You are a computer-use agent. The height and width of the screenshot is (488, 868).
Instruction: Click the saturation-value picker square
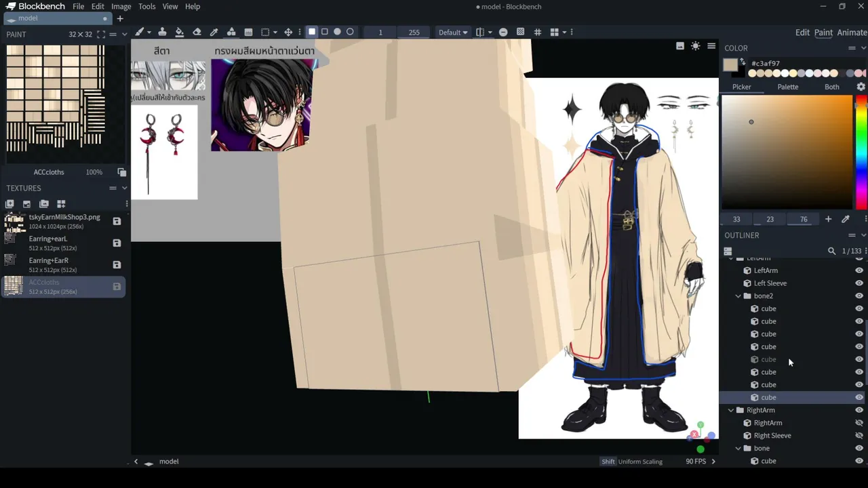coord(787,152)
